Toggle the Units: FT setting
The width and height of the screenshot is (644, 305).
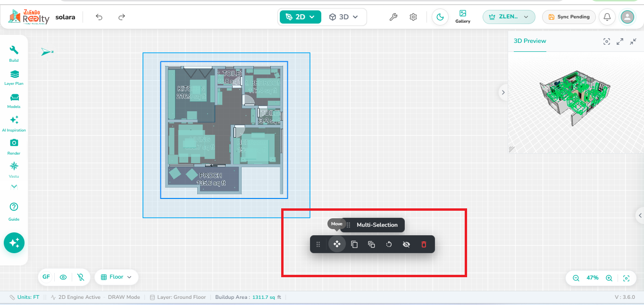pos(24,297)
